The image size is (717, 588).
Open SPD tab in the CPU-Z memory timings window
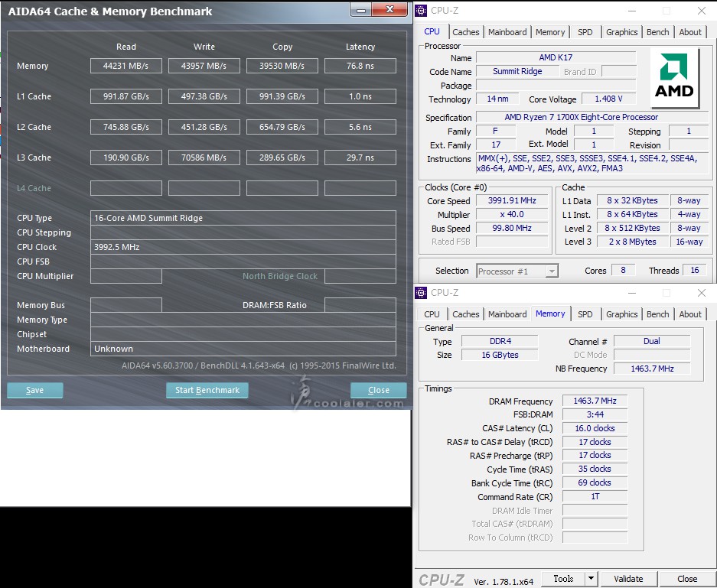click(585, 314)
